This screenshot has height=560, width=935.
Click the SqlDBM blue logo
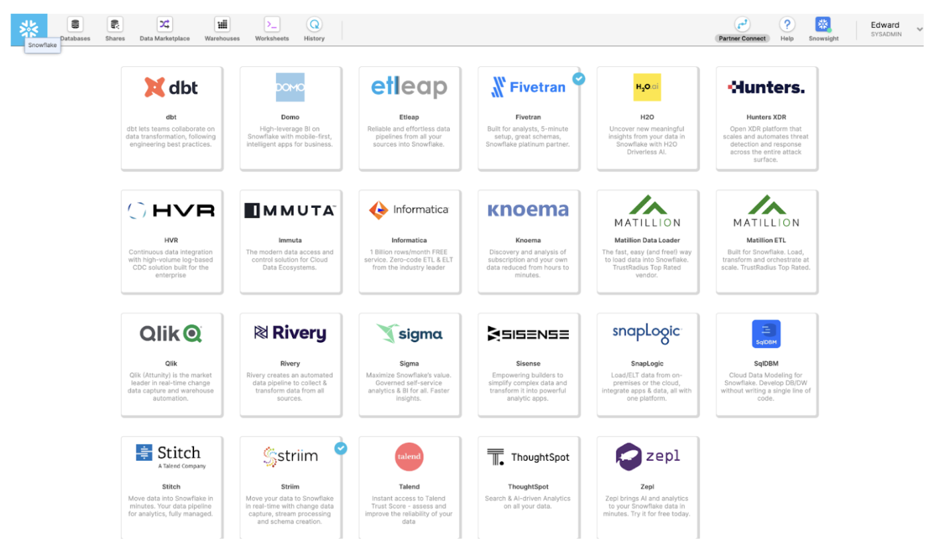click(x=766, y=334)
